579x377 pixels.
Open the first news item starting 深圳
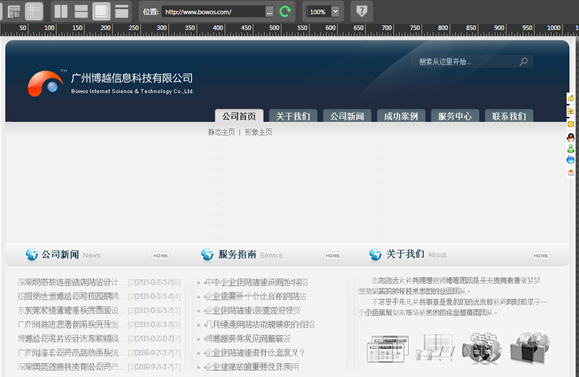[71, 282]
